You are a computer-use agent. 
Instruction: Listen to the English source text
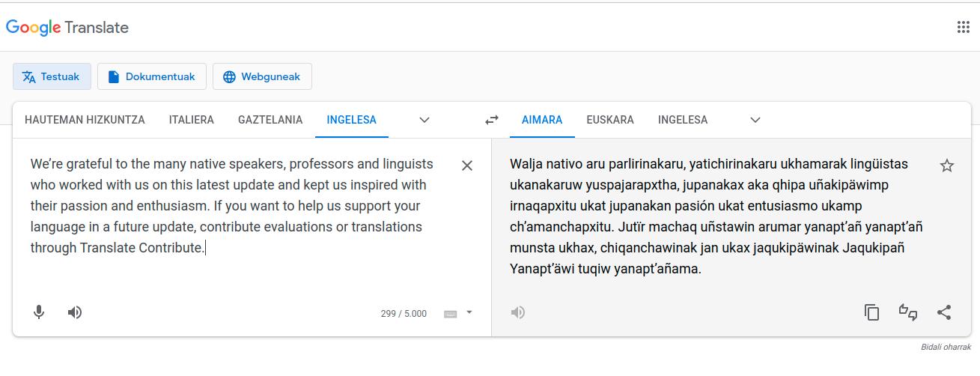tap(75, 312)
